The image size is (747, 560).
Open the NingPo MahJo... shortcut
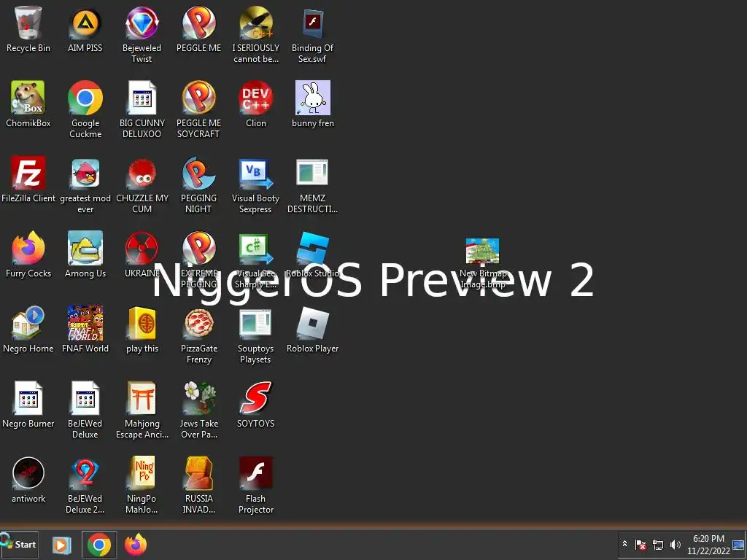click(x=142, y=486)
